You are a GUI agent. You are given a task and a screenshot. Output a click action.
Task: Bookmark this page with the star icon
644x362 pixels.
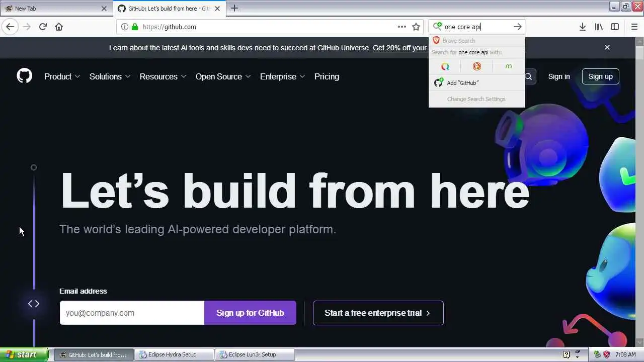416,27
